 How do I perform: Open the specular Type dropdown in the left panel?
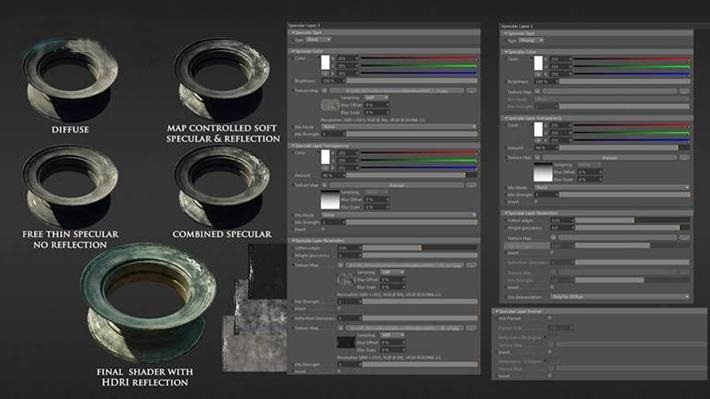(x=318, y=40)
